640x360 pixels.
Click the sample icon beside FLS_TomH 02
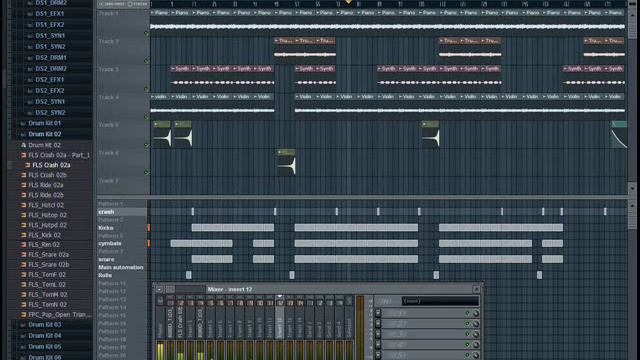(x=23, y=304)
